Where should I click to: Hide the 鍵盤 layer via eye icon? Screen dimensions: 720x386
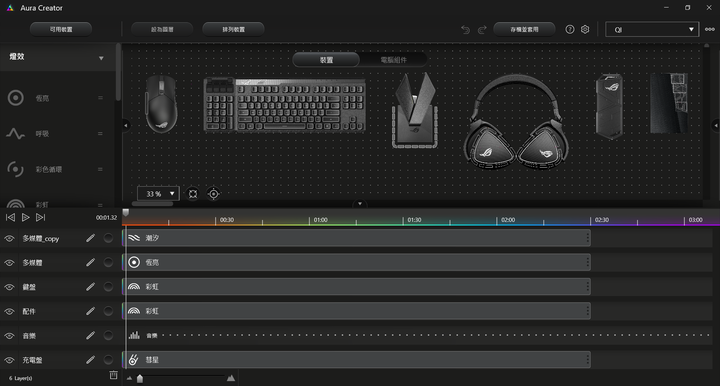[9, 287]
